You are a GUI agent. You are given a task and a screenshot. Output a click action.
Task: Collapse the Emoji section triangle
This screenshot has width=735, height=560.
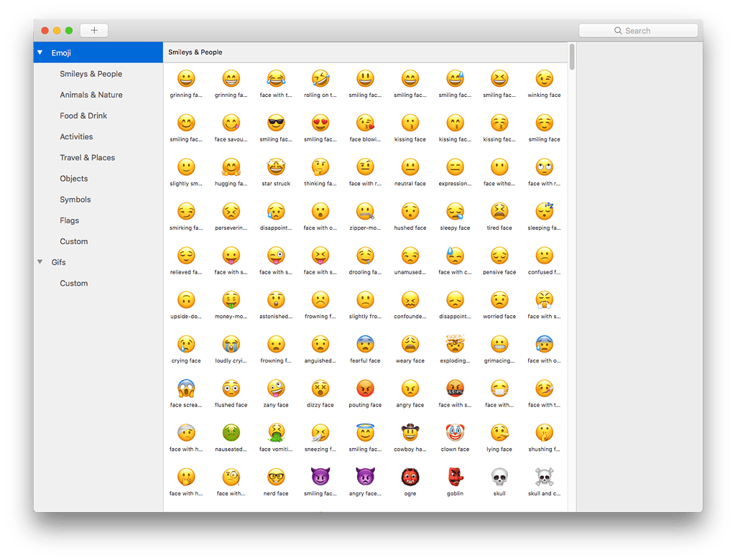click(x=40, y=52)
